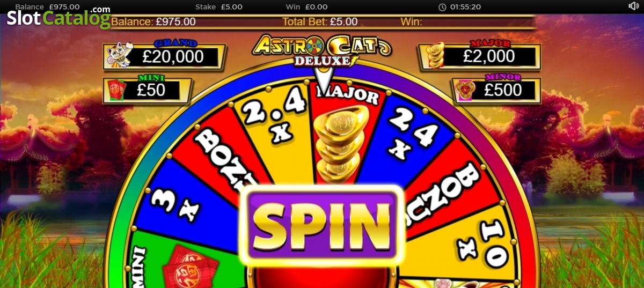Click the gold ingots Major jackpot icon
Screen dimensions: 644x288
point(435,56)
